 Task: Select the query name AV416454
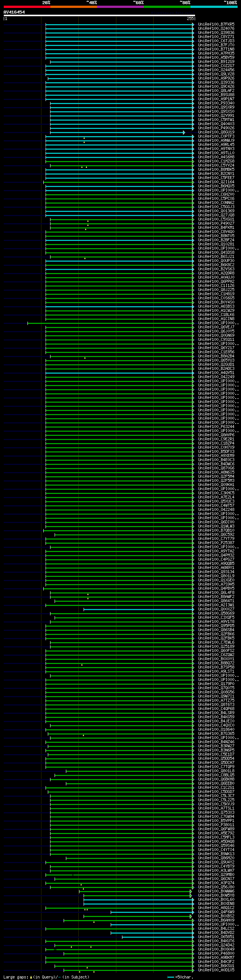(14, 12)
